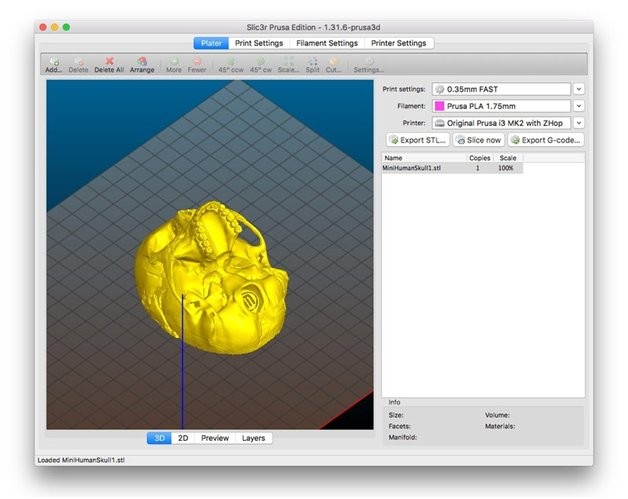Click the Split toolbar icon
The width and height of the screenshot is (628, 499).
click(x=312, y=65)
